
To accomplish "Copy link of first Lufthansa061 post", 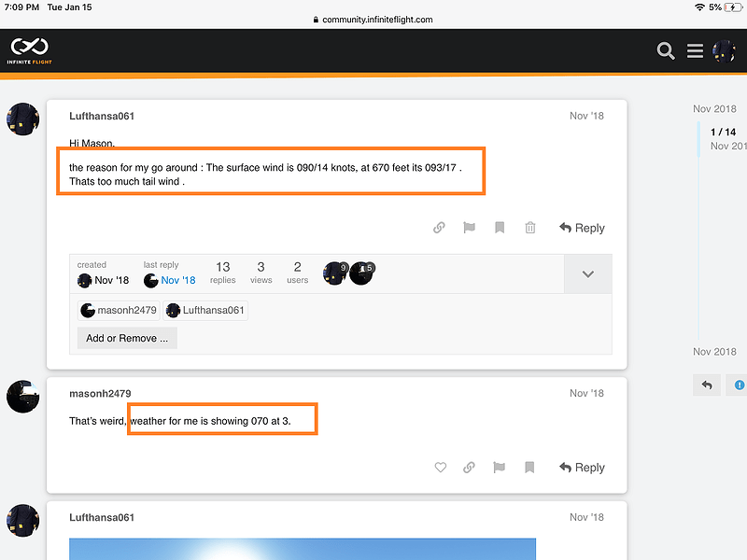I will coord(439,228).
